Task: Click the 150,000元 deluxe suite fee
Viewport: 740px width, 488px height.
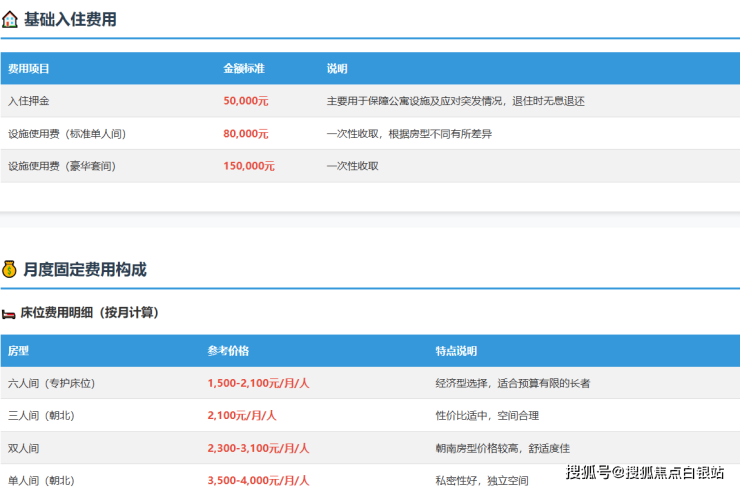Action: 249,166
